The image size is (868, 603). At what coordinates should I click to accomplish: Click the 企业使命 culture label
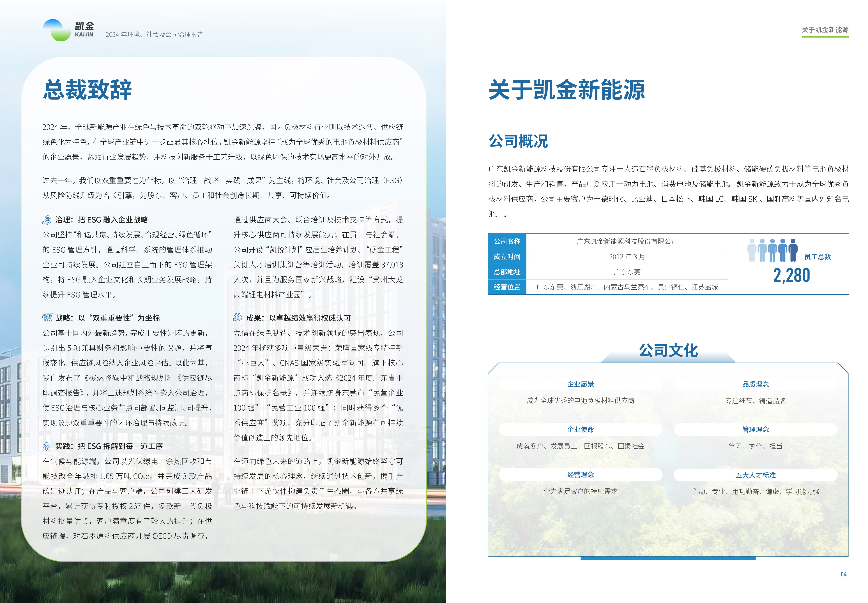[x=580, y=429]
